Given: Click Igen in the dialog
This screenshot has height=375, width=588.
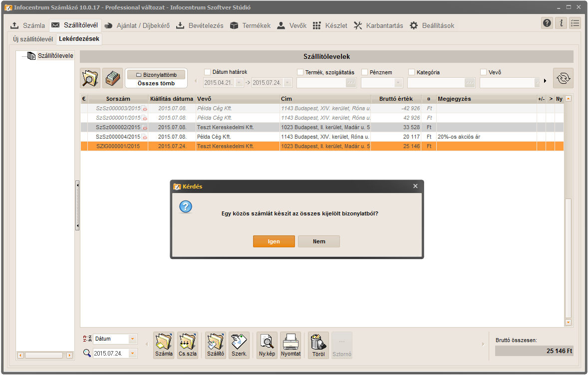Looking at the screenshot, I should [x=274, y=242].
